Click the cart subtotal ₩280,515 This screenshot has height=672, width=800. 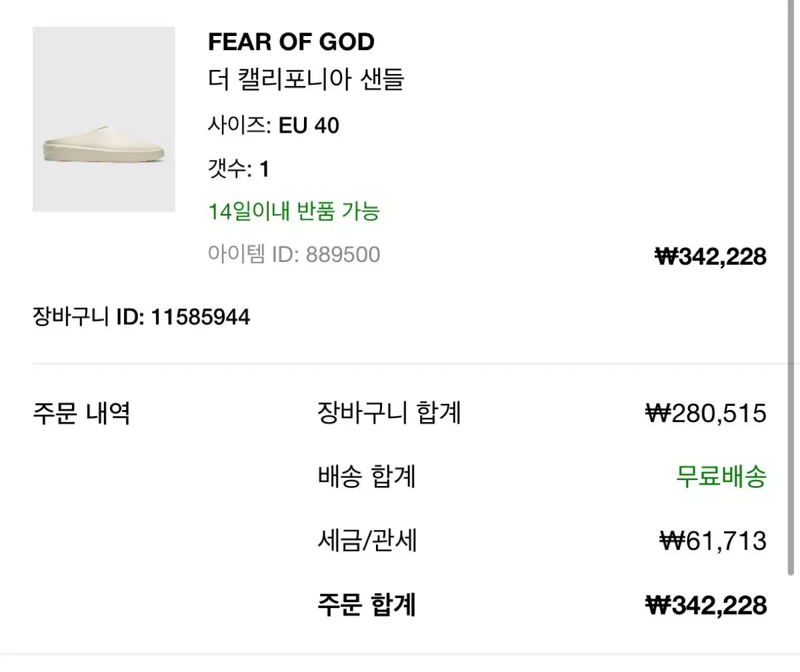(707, 414)
